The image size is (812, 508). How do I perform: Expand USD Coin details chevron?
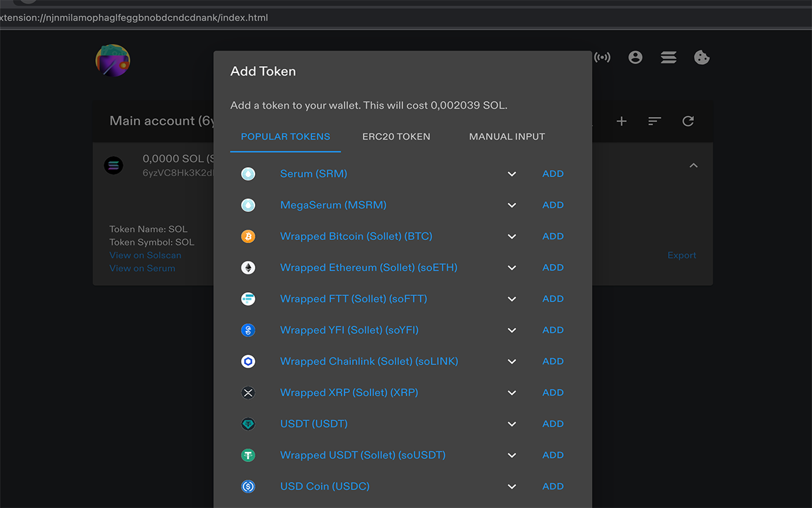(512, 486)
